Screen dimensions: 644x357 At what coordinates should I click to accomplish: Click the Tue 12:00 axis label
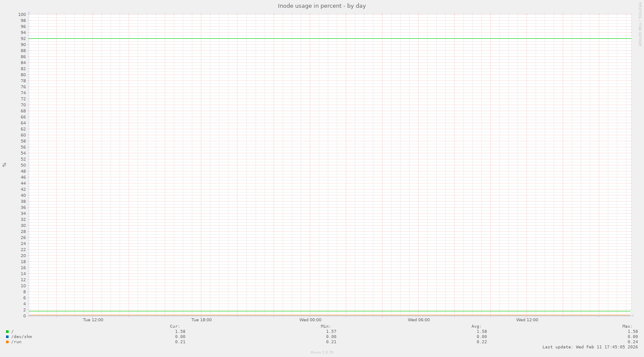(x=92, y=320)
